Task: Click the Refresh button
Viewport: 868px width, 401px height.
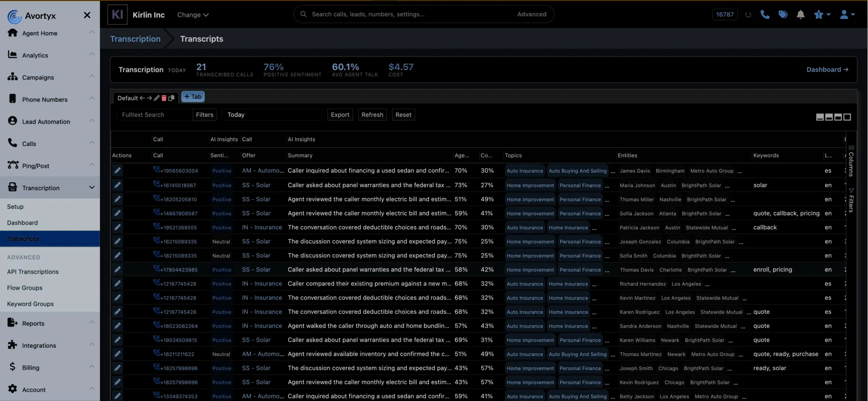Action: click(372, 115)
